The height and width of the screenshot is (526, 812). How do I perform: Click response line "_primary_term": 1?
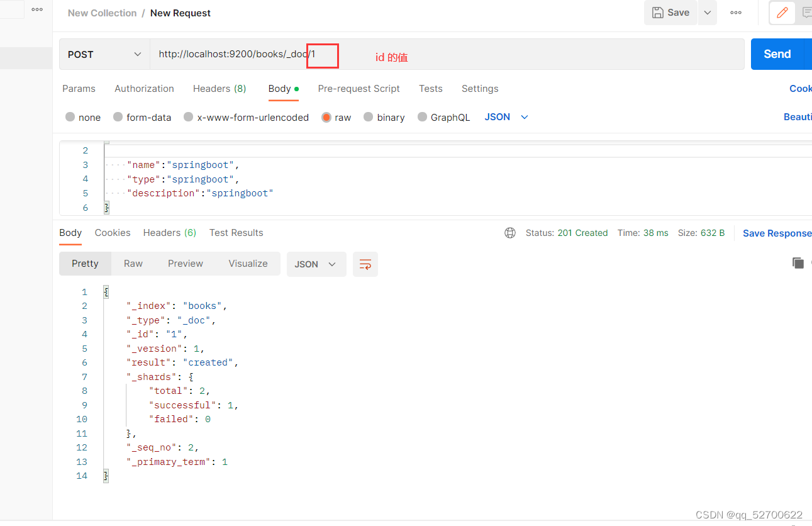177,462
